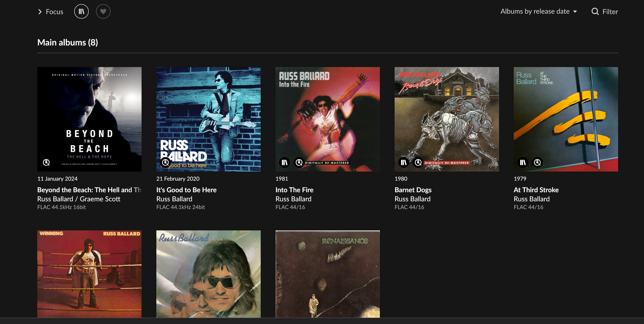Image resolution: width=644 pixels, height=324 pixels.
Task: Open artist link Graeme Scott
Action: tap(100, 199)
